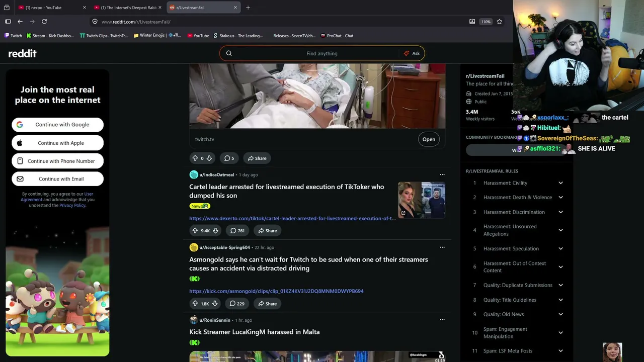
Task: Click Continue with Google
Action: (x=58, y=125)
